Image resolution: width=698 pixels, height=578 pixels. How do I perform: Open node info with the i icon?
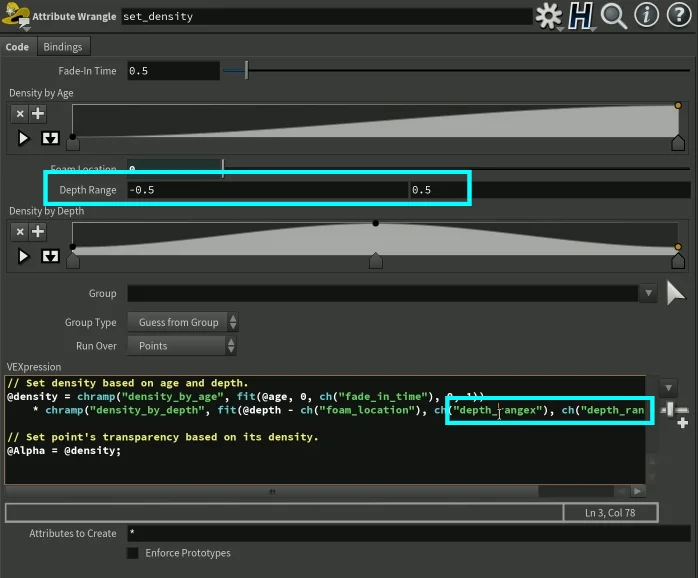(646, 15)
